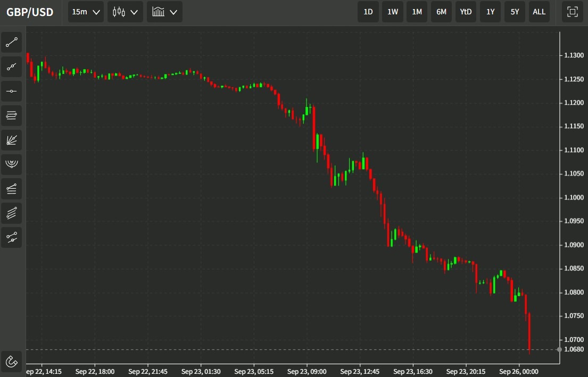The height and width of the screenshot is (377, 588).
Task: Set range to 1D
Action: pos(368,12)
